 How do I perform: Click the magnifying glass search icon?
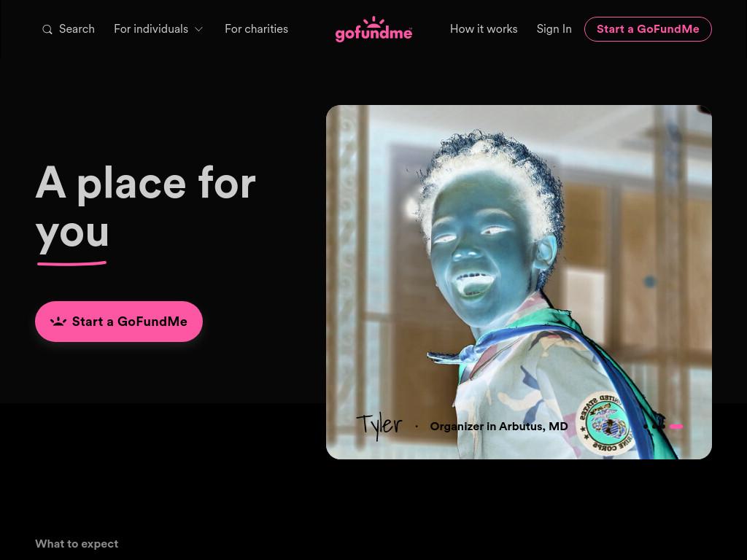(x=47, y=29)
